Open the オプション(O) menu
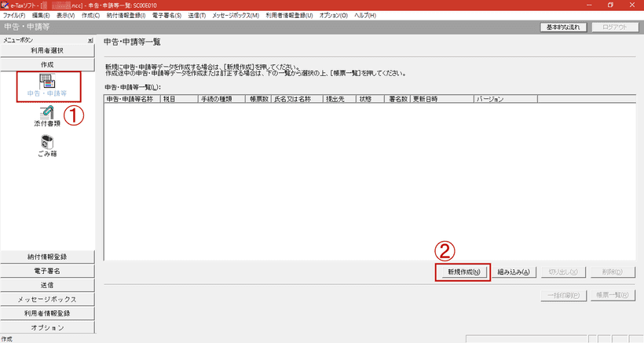The width and height of the screenshot is (644, 343). click(333, 16)
